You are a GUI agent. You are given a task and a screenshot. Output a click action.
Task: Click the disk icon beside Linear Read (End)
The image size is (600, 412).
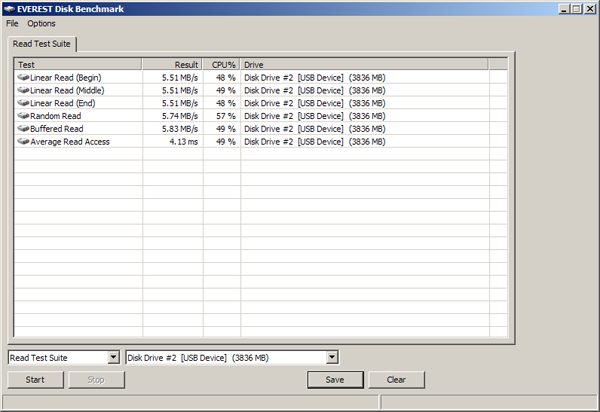[x=23, y=103]
